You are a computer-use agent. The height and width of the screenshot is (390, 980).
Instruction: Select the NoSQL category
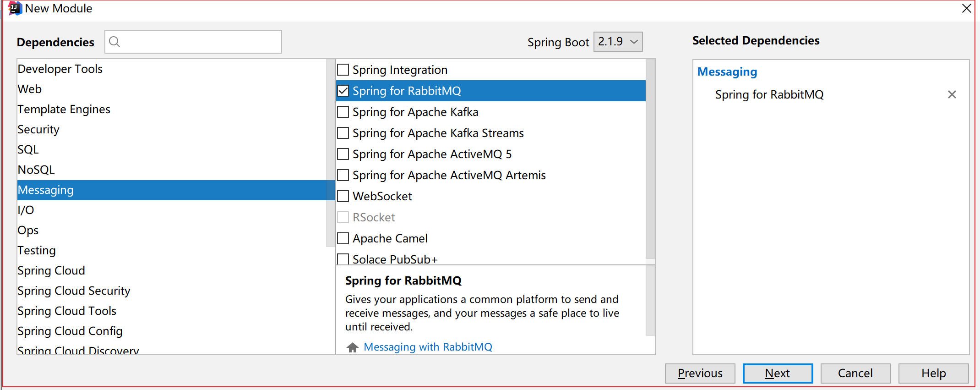coord(171,170)
